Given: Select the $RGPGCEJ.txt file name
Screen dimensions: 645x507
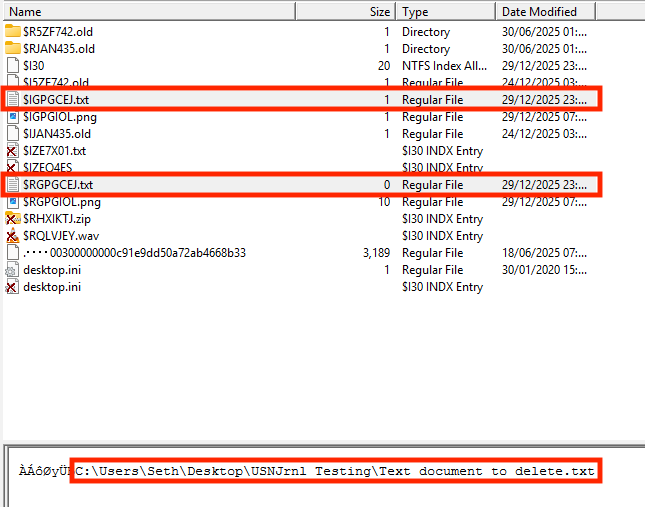Looking at the screenshot, I should click(58, 185).
